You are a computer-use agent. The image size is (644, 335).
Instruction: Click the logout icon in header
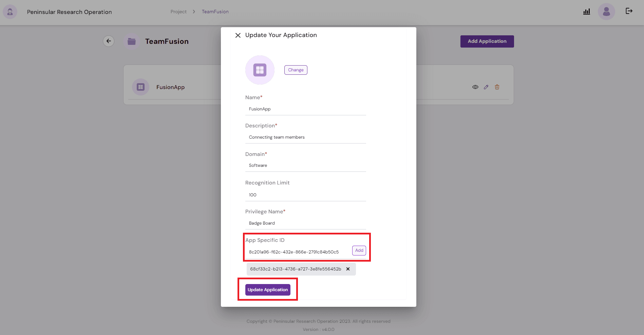click(x=629, y=11)
